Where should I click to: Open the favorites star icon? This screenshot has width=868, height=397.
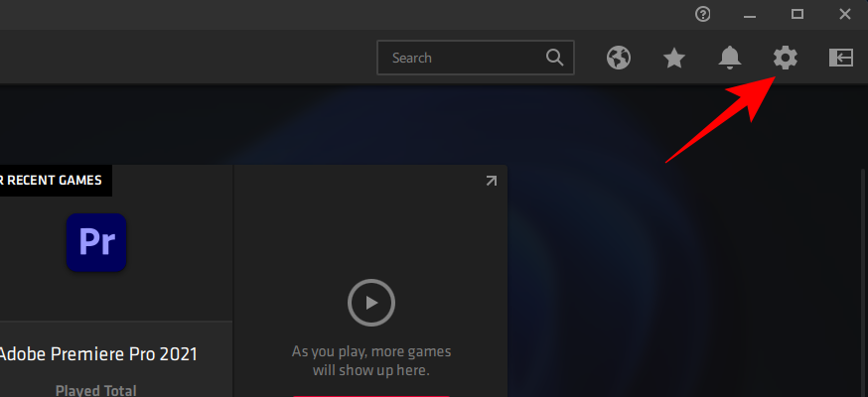pyautogui.click(x=674, y=58)
